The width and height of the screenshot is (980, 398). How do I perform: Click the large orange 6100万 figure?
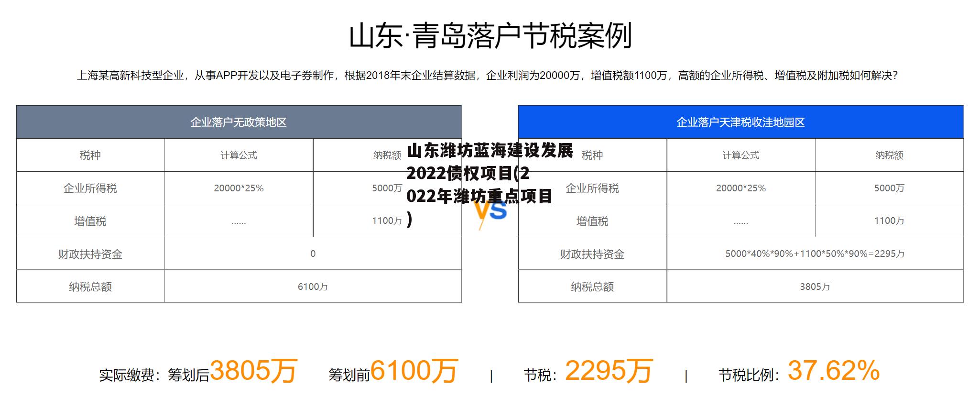click(414, 371)
